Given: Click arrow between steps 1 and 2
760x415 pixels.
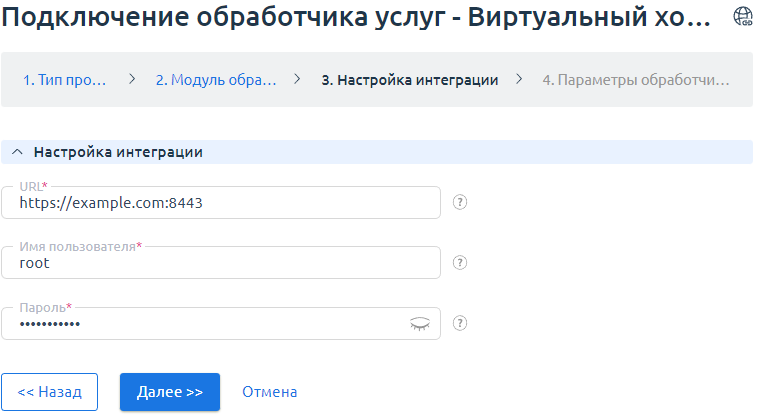Looking at the screenshot, I should (131, 80).
